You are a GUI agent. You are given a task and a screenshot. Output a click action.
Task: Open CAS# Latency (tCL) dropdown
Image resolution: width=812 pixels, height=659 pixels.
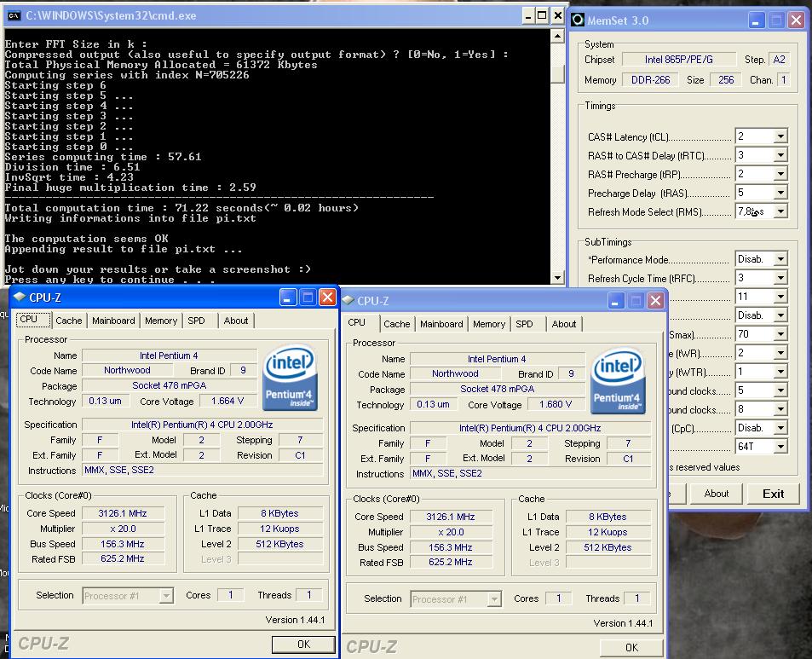[x=780, y=136]
